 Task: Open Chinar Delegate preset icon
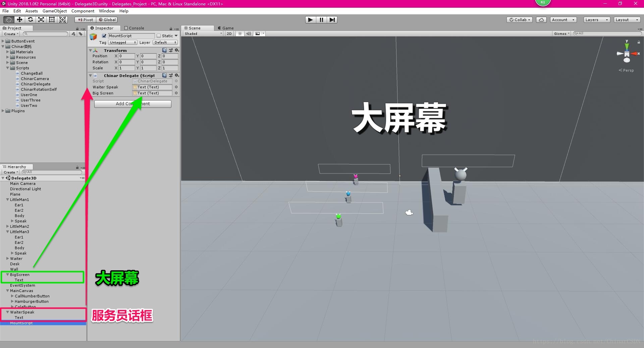[171, 75]
